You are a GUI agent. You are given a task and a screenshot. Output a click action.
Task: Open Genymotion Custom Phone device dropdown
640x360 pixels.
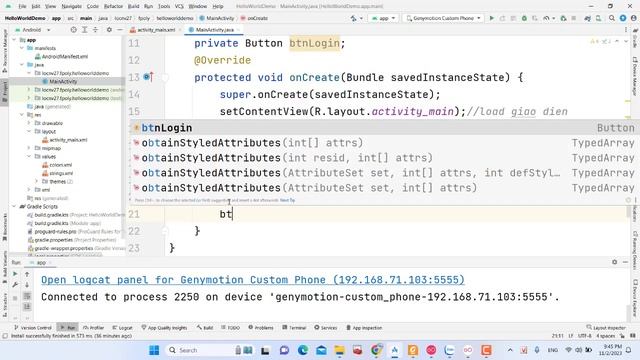[443, 18]
